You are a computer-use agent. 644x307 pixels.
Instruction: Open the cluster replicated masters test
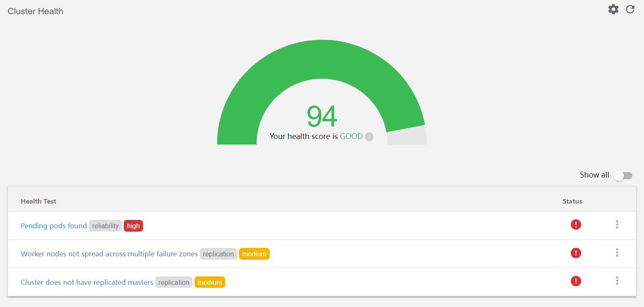87,282
